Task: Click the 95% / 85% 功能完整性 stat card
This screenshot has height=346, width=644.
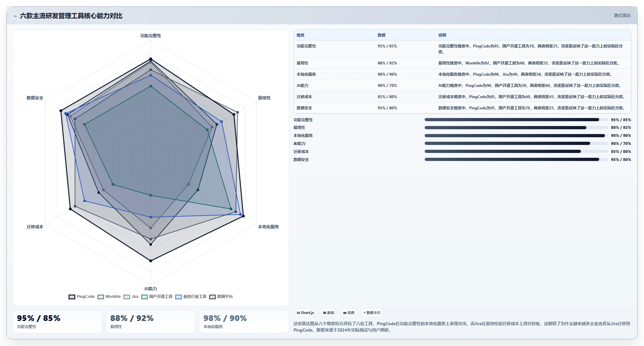Action: (x=57, y=321)
